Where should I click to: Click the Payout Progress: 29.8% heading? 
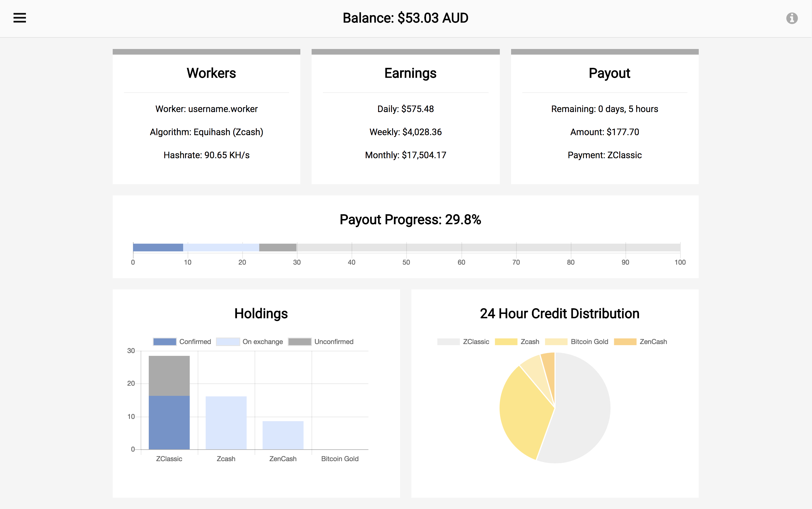coord(411,220)
